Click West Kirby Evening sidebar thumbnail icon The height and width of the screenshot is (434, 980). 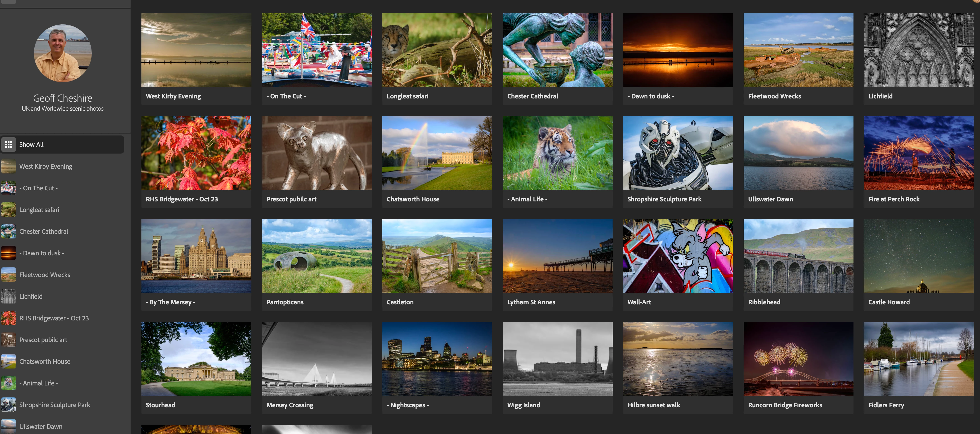8,166
